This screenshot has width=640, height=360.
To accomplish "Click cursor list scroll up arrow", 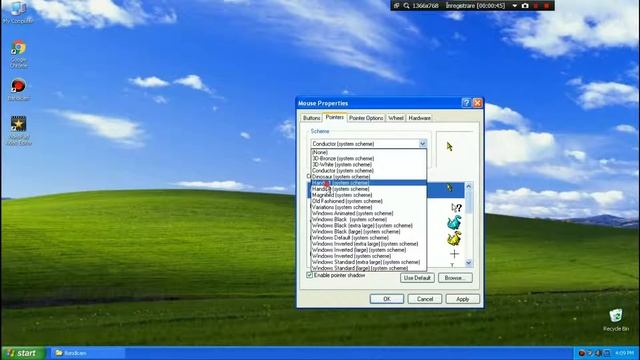I will 469,187.
